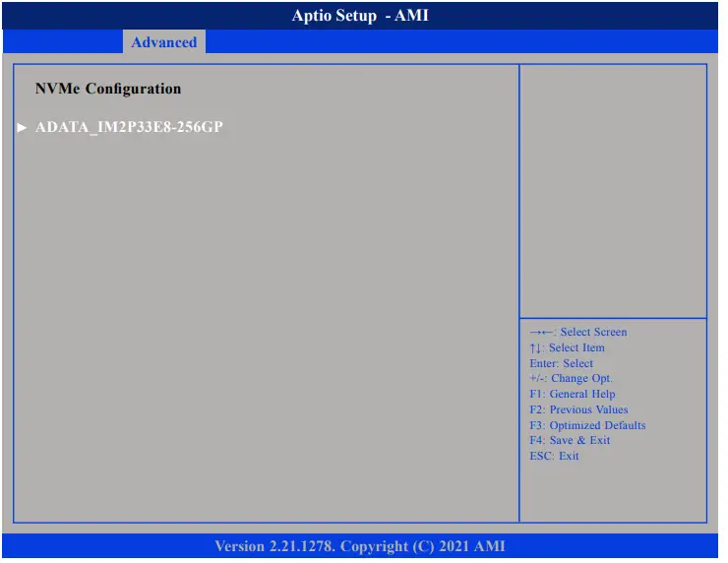This screenshot has height=563, width=728.
Task: Click the Select Item help line
Action: [567, 347]
